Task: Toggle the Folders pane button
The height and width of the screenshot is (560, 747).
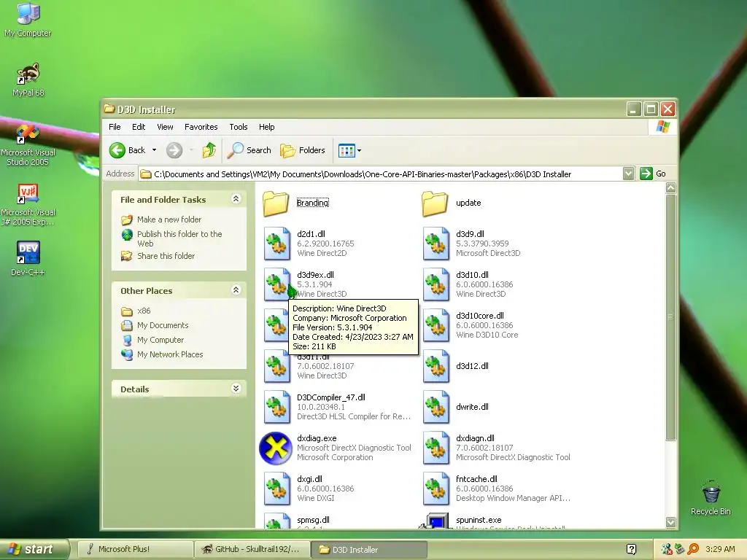Action: coord(303,150)
